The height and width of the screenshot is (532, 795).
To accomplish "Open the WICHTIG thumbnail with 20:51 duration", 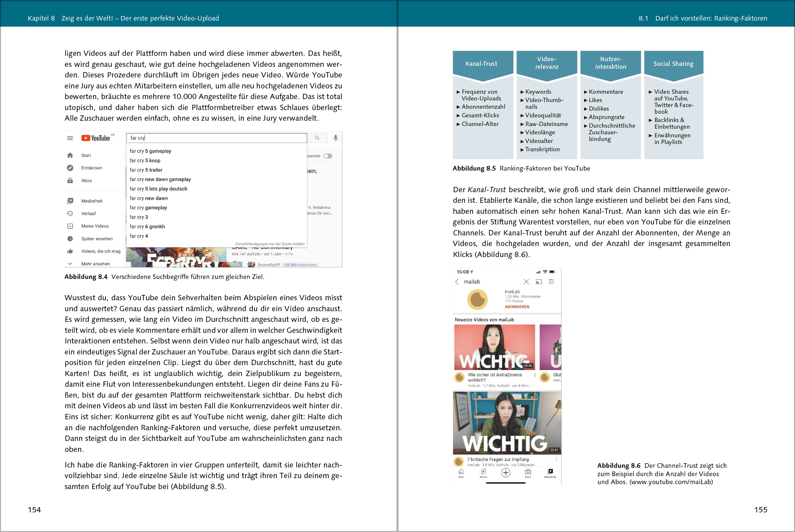I will (x=507, y=423).
